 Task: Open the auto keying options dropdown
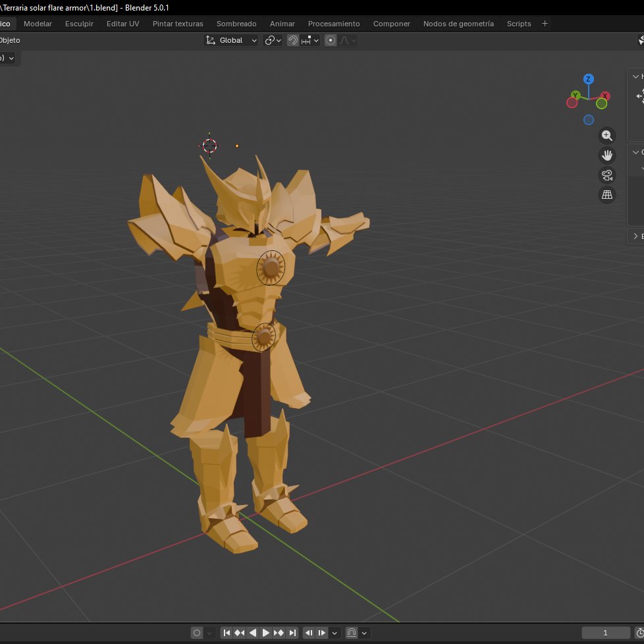(x=209, y=633)
